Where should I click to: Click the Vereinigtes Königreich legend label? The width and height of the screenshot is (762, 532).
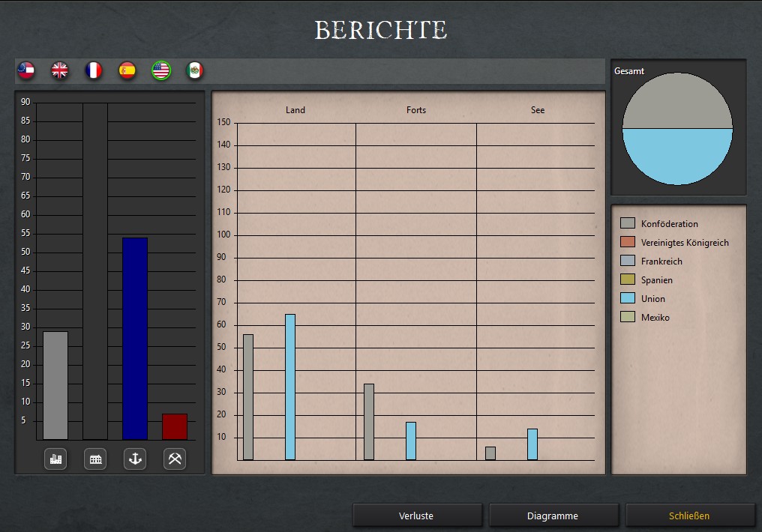pyautogui.click(x=685, y=243)
